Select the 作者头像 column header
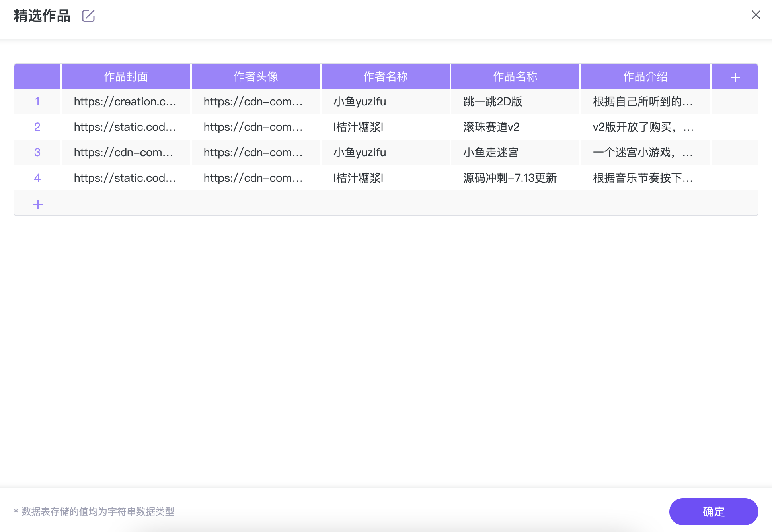772x532 pixels. tap(255, 77)
